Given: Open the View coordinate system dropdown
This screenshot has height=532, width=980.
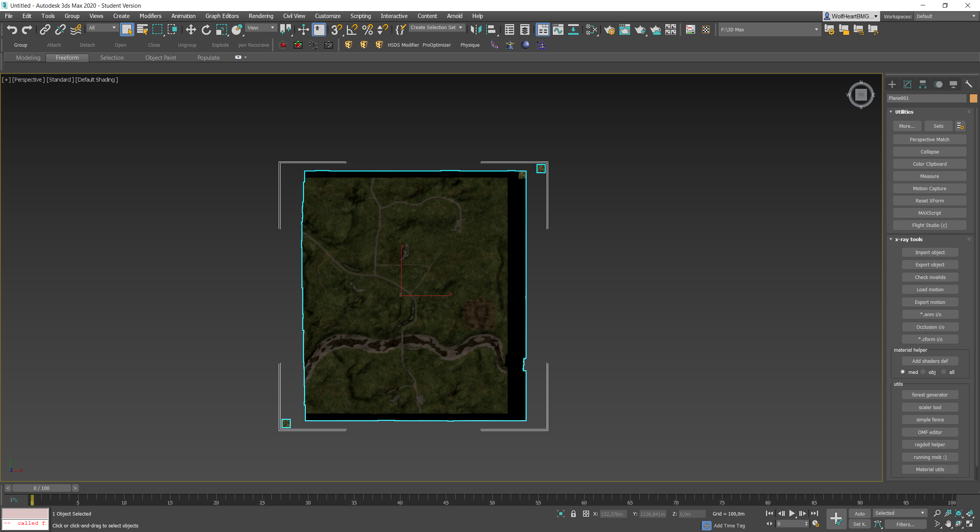Looking at the screenshot, I should 261,28.
